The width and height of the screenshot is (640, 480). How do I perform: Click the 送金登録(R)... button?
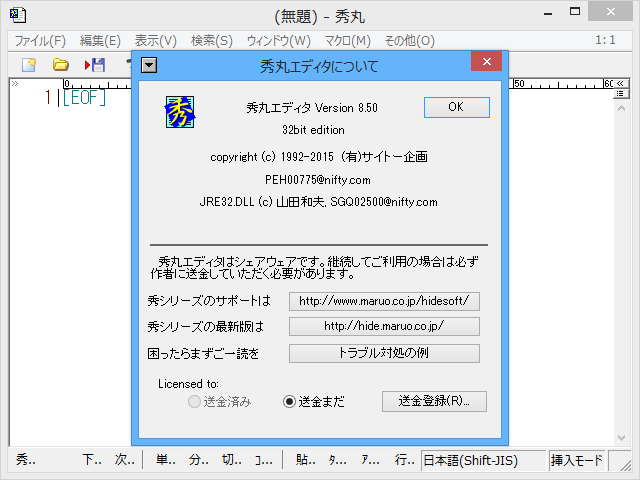(x=434, y=401)
